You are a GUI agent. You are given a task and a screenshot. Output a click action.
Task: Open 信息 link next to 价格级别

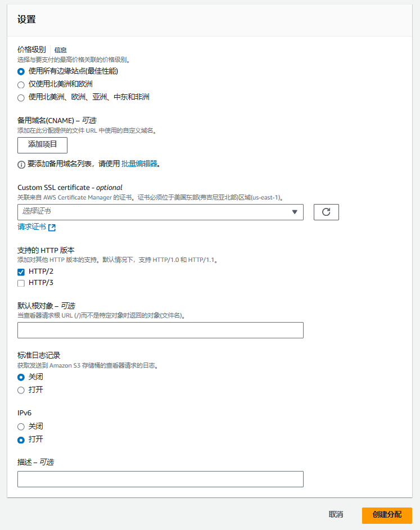[x=61, y=50]
